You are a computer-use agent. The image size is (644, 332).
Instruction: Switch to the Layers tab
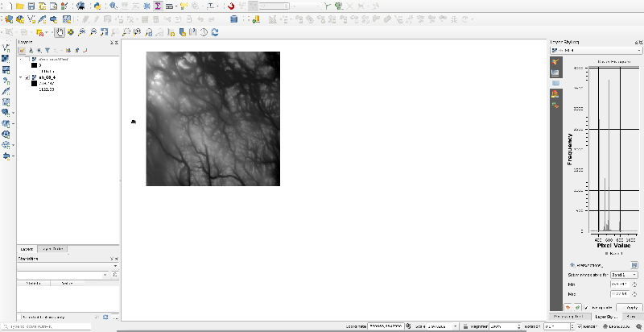tap(27, 249)
